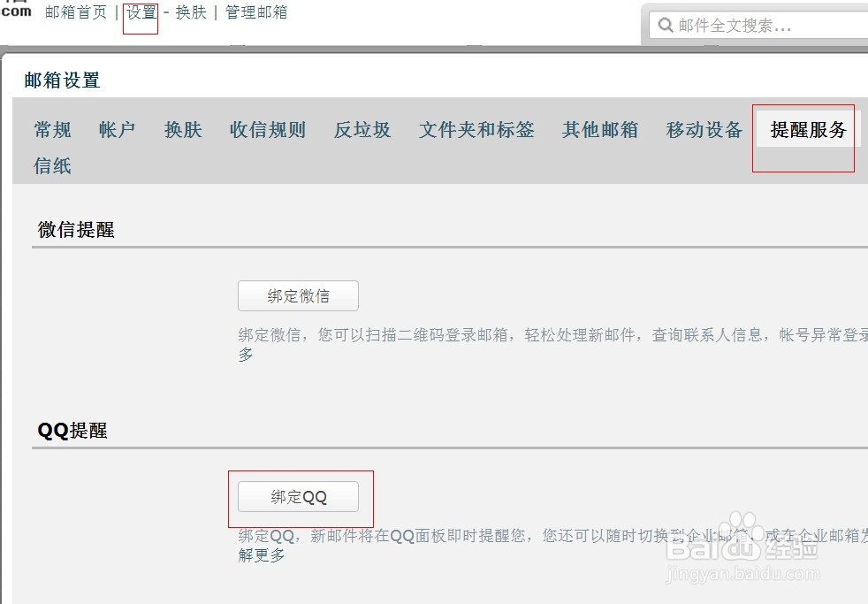This screenshot has width=868, height=604.
Task: Click the 邮箱设置 page heading
Action: pos(62,80)
